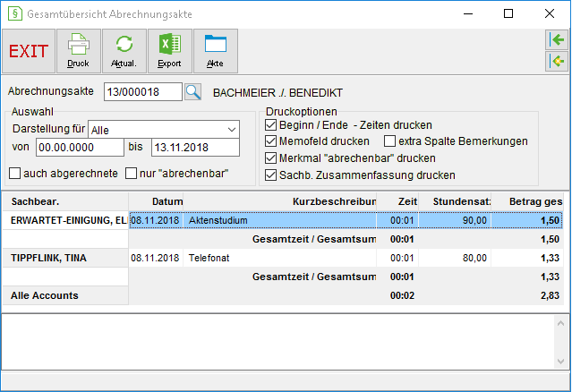572x392 pixels.
Task: Click the memo scrollbar up arrow
Action: click(x=560, y=323)
